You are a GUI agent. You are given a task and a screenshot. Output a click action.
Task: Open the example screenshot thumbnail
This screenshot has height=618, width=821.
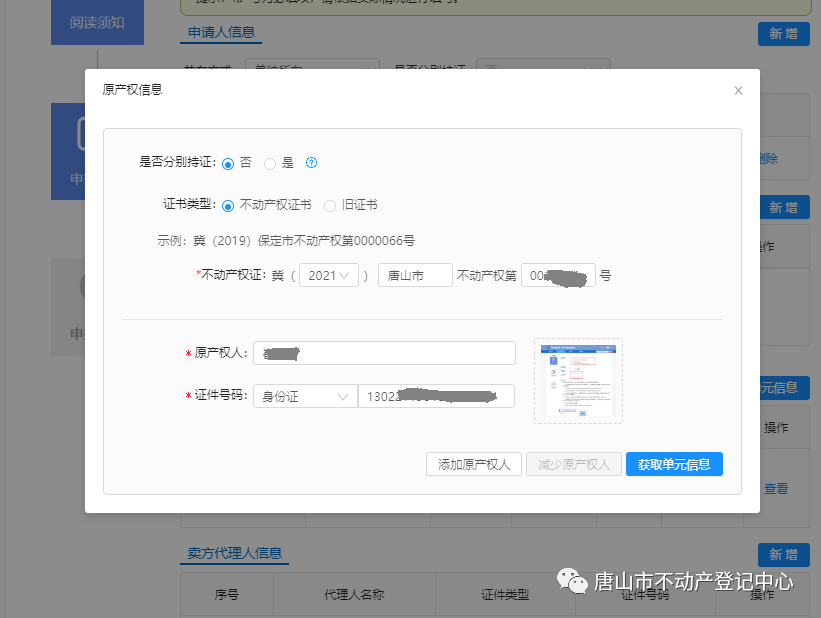[578, 380]
